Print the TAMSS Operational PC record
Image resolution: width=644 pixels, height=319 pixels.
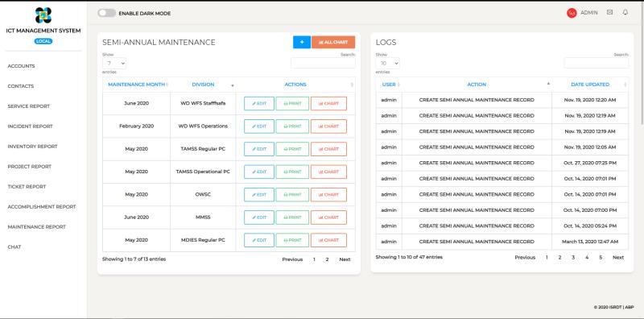(x=292, y=172)
